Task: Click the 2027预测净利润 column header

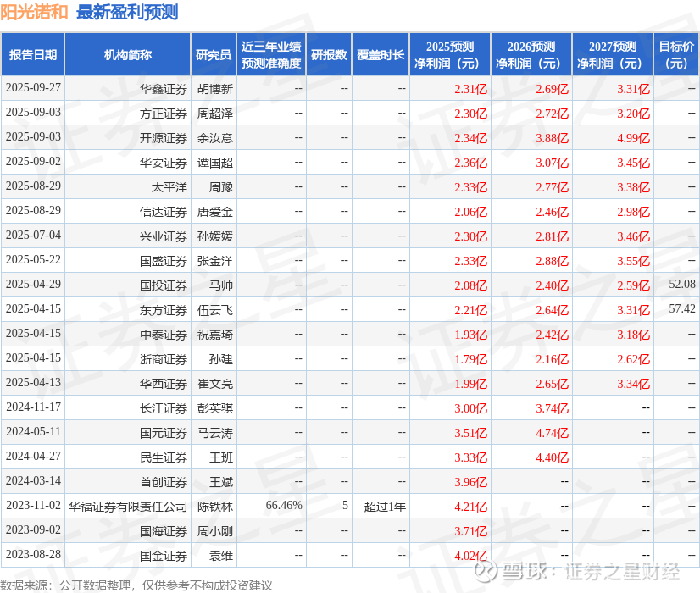Action: 613,54
